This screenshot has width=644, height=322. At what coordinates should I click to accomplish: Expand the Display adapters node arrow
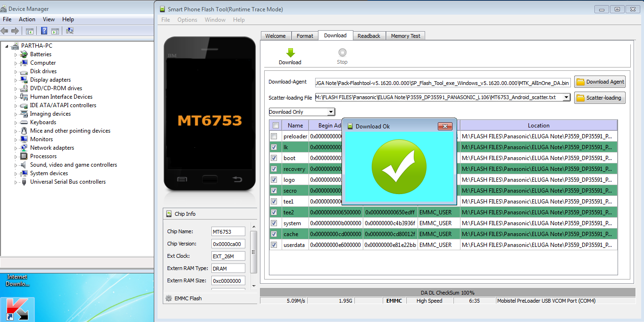[x=16, y=80]
